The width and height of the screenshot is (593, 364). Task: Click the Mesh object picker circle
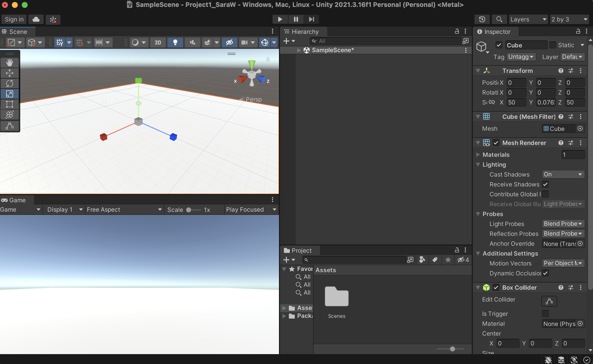pyautogui.click(x=580, y=129)
